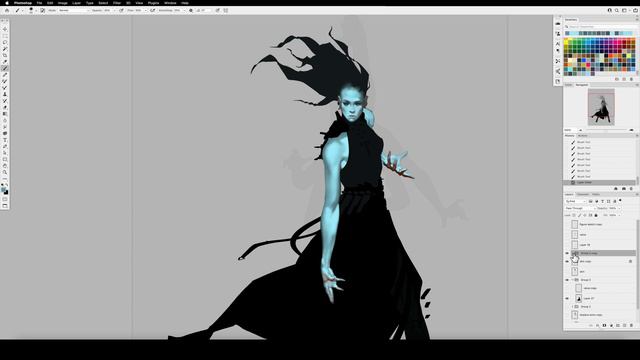Change screen mode at toolbar bottom
The height and width of the screenshot is (360, 640).
pos(5,206)
